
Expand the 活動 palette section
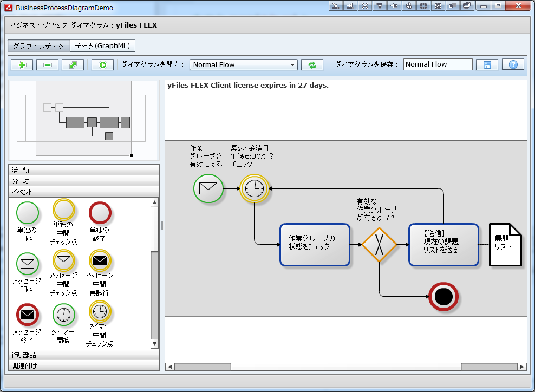coord(84,170)
